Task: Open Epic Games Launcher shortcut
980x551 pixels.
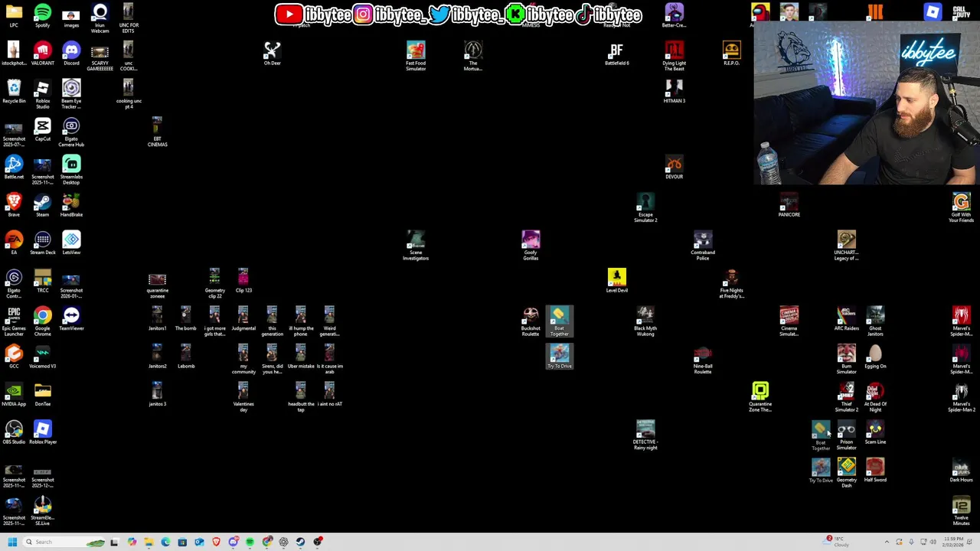Action: point(14,322)
